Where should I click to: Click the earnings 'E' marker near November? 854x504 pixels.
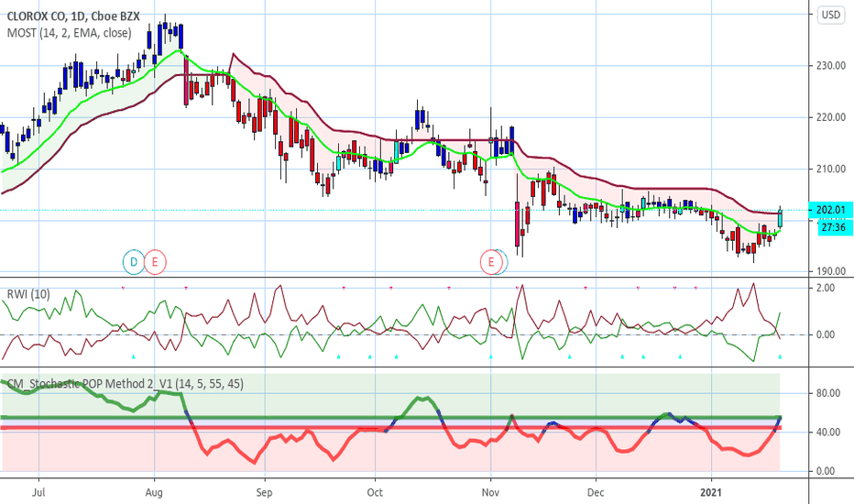(x=491, y=263)
